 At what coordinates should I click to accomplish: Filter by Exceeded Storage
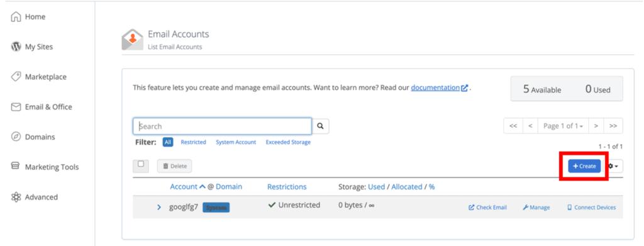pyautogui.click(x=288, y=142)
